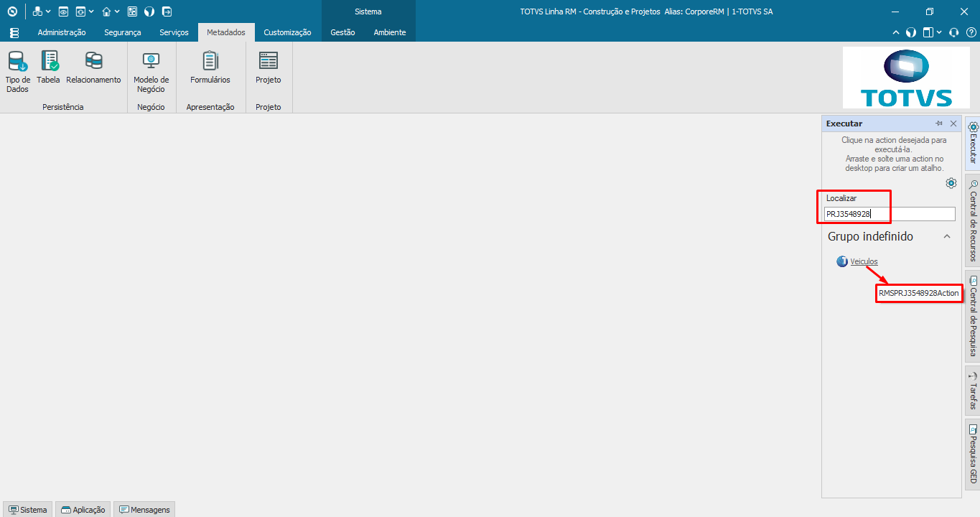
Task: Click the globe icon in quick access toolbar
Action: [x=149, y=11]
